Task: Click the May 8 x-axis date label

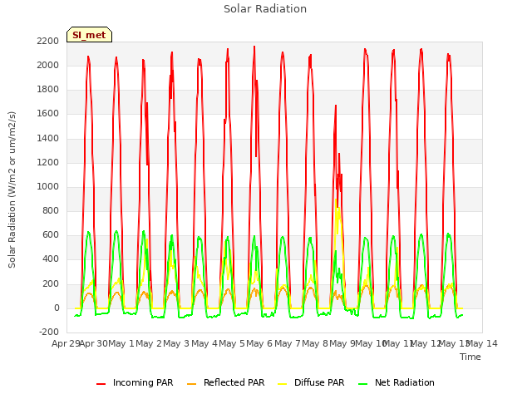Action: pyautogui.click(x=315, y=343)
